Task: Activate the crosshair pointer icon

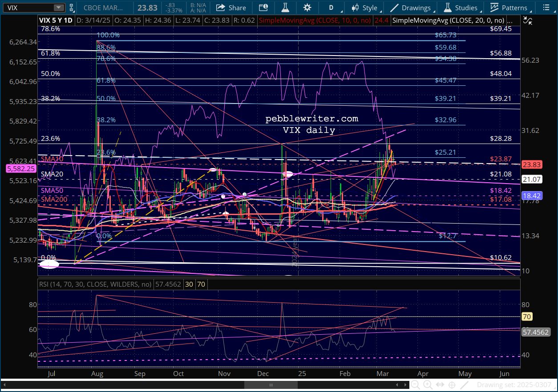Action: (x=452, y=385)
